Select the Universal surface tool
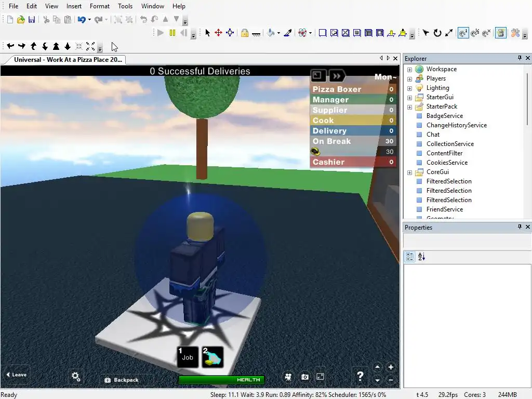 (x=380, y=33)
